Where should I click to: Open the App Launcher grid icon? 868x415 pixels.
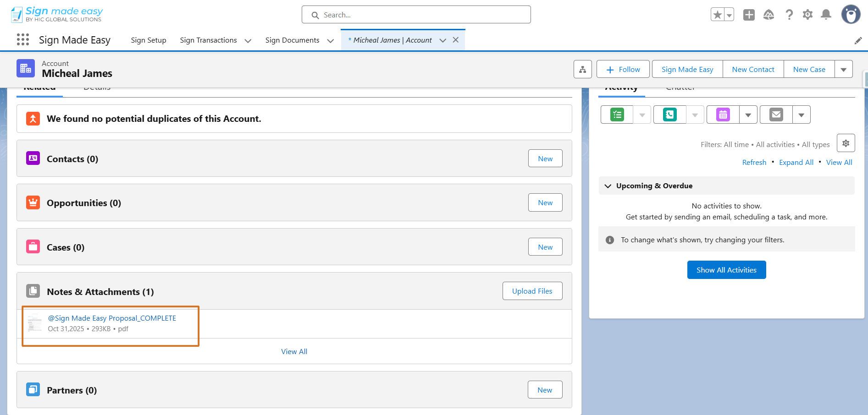click(23, 40)
